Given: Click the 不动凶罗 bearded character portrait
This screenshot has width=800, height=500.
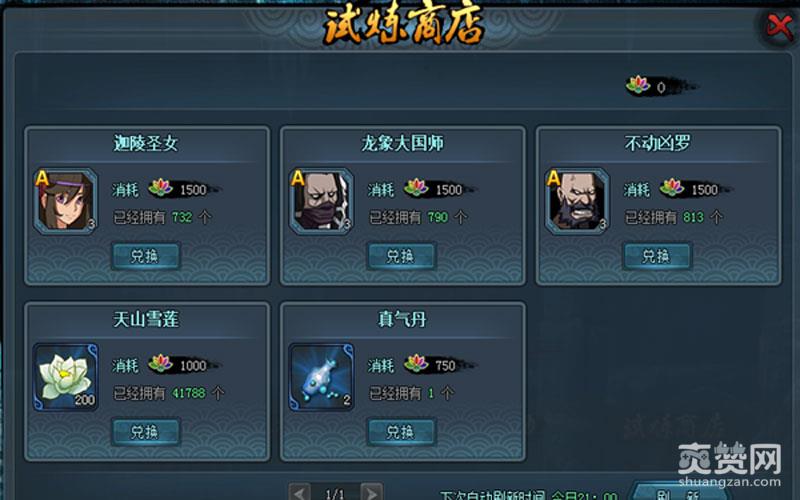Looking at the screenshot, I should tap(577, 202).
